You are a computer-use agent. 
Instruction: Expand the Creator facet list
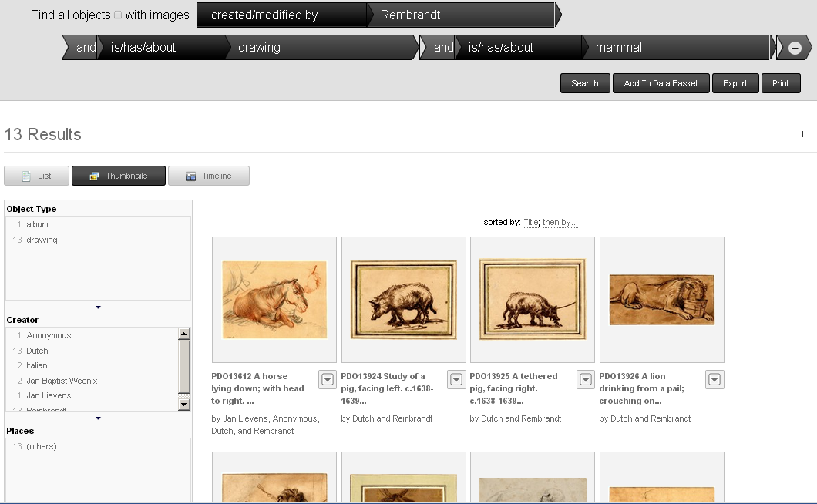(98, 418)
